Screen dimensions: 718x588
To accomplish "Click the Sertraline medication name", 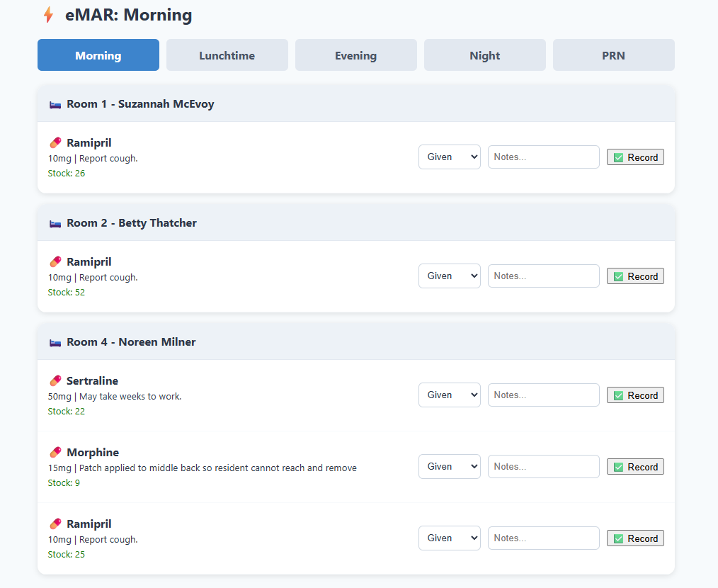I will point(93,381).
